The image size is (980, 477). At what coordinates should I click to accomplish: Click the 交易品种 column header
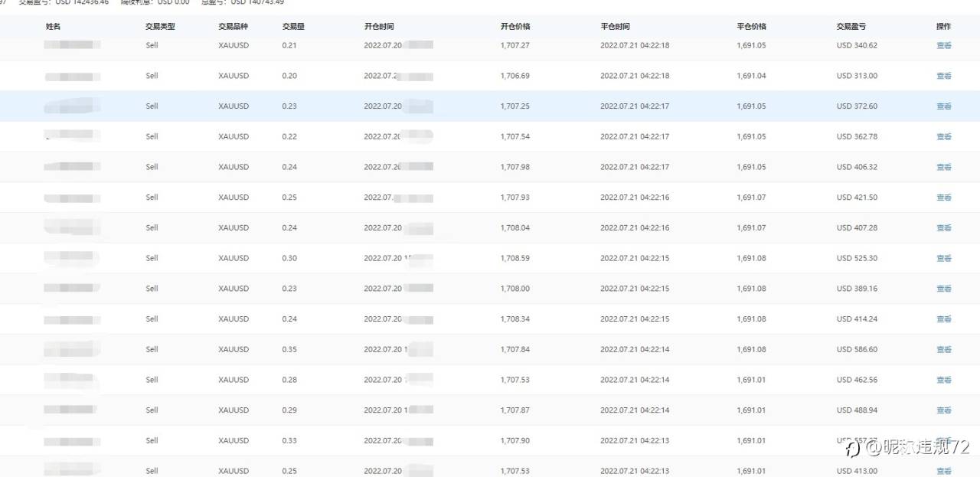[x=233, y=26]
